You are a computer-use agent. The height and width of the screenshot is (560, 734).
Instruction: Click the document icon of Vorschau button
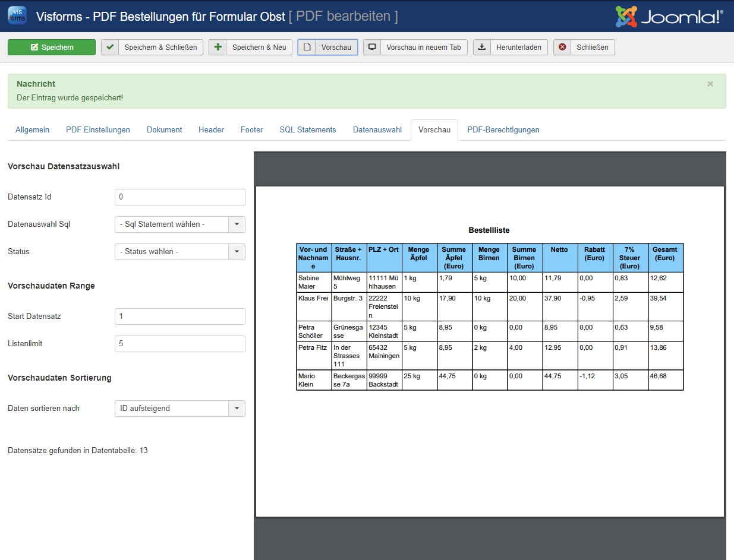click(x=307, y=48)
